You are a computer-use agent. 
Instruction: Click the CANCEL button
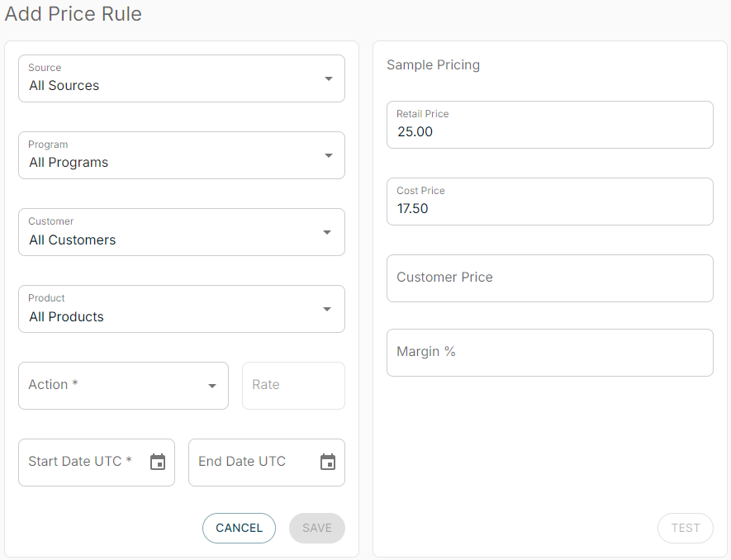click(x=239, y=528)
